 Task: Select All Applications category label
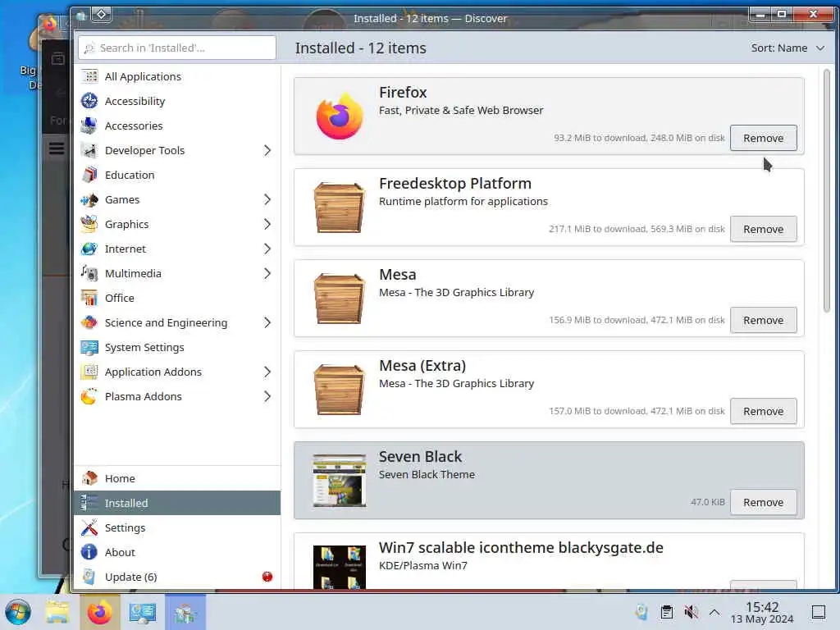143,76
